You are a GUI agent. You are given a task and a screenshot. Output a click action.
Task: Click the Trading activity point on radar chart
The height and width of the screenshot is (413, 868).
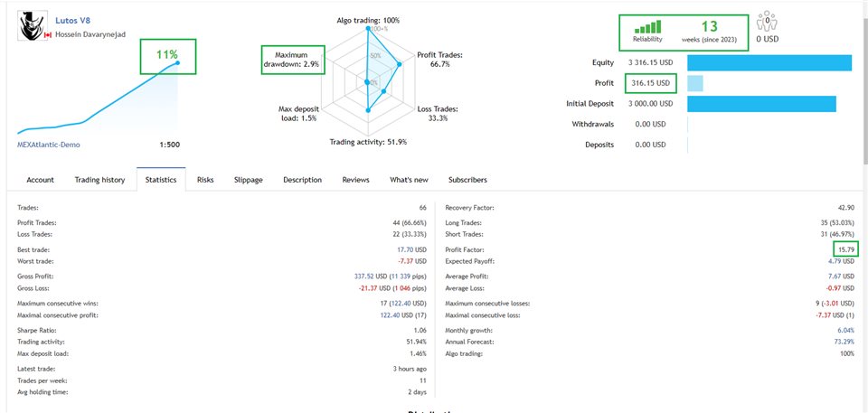(x=367, y=111)
